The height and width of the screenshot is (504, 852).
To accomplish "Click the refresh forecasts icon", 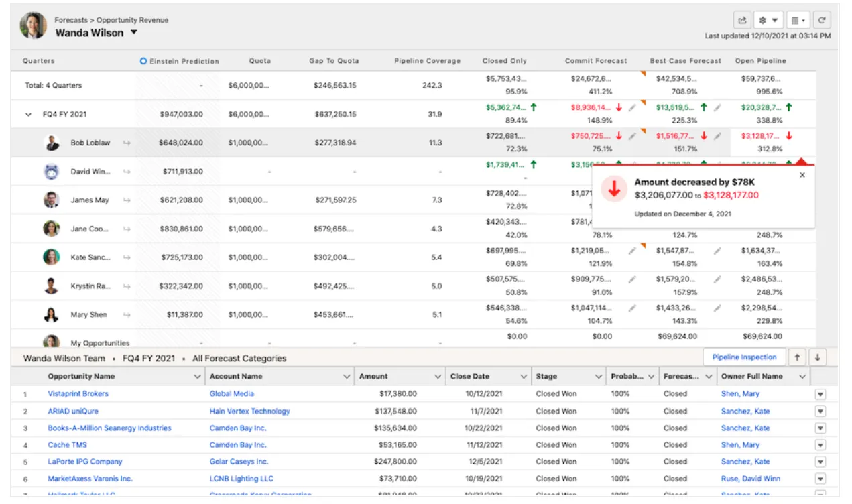I will (x=822, y=20).
